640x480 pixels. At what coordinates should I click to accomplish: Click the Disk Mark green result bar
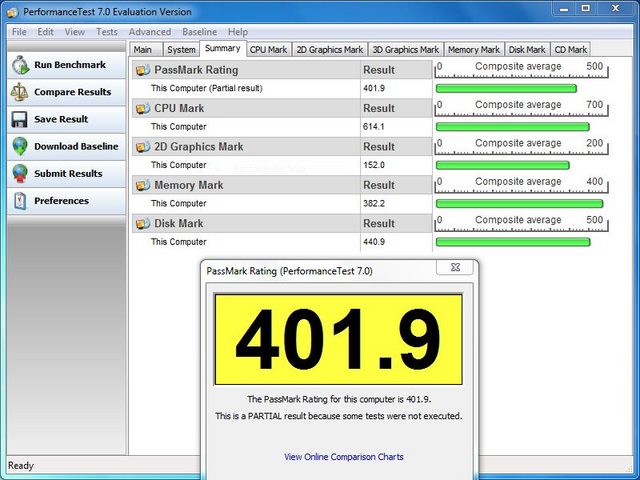[x=513, y=242]
